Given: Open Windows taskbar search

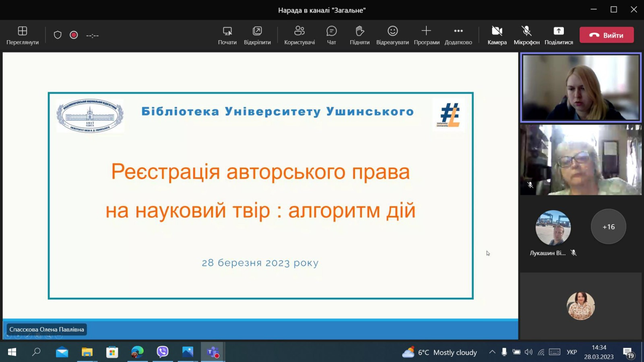Looking at the screenshot, I should [36, 352].
